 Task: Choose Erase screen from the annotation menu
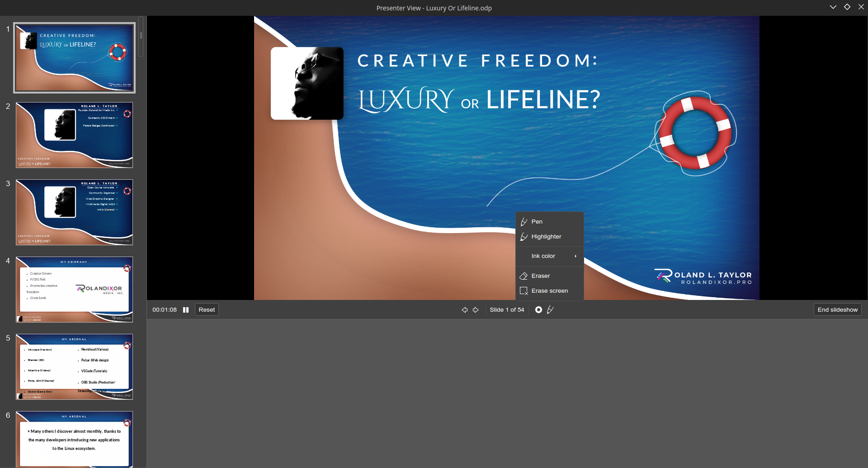pyautogui.click(x=549, y=290)
